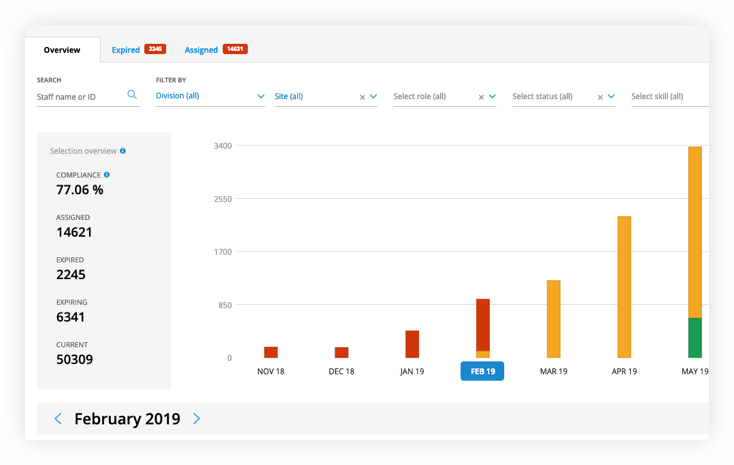734x465 pixels.
Task: Click the MAR 19 axis label
Action: 553,371
